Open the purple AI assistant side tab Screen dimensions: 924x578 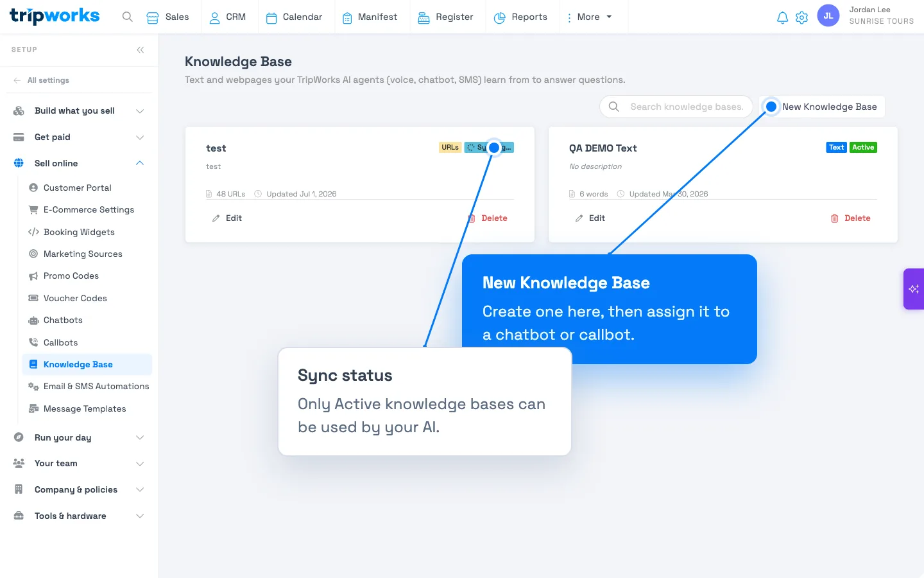pos(914,289)
